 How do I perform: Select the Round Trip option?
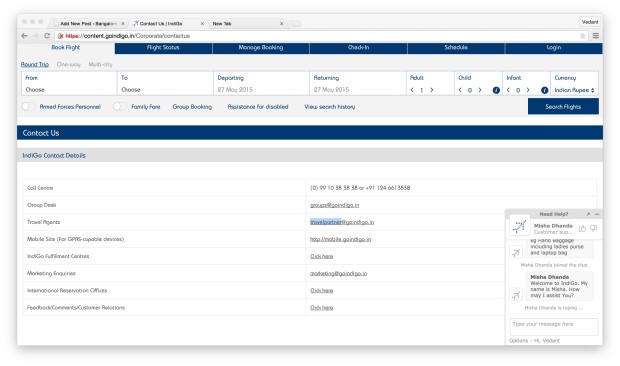click(35, 64)
